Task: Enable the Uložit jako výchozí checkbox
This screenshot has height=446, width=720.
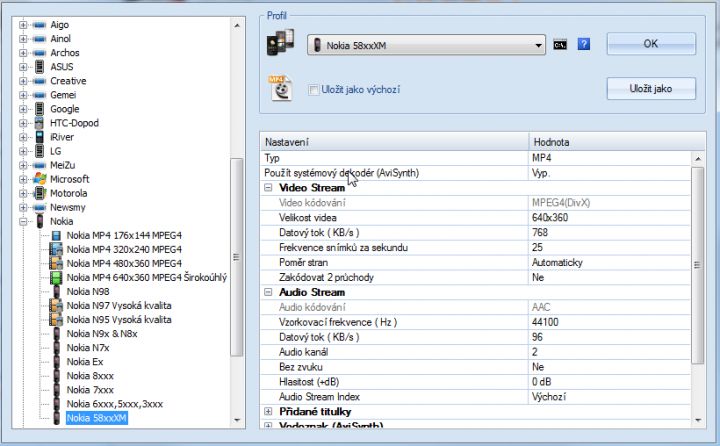Action: pos(314,90)
